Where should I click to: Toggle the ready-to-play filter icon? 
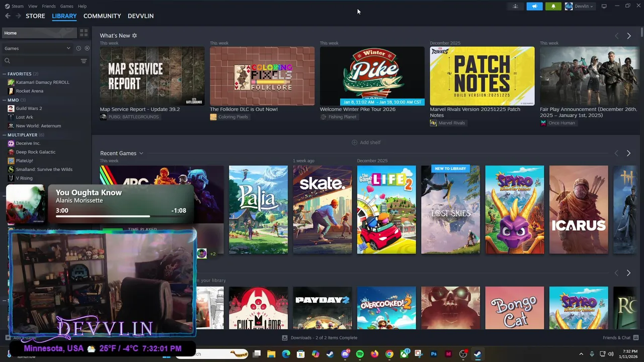pos(87,48)
